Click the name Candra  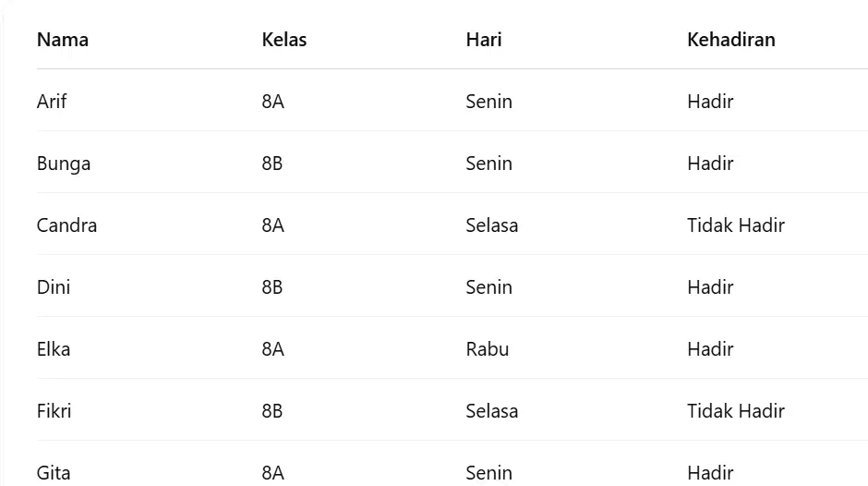pos(67,225)
